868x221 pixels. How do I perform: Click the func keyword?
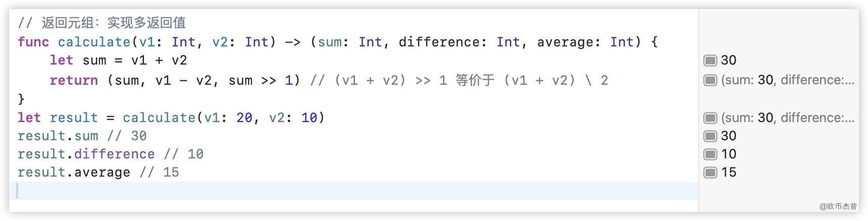[33, 42]
